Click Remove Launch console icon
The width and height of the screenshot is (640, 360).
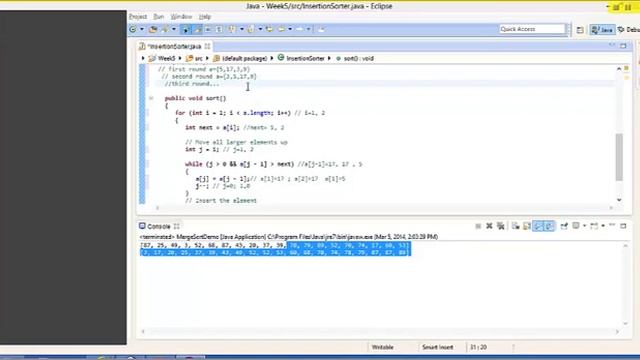coord(489,226)
